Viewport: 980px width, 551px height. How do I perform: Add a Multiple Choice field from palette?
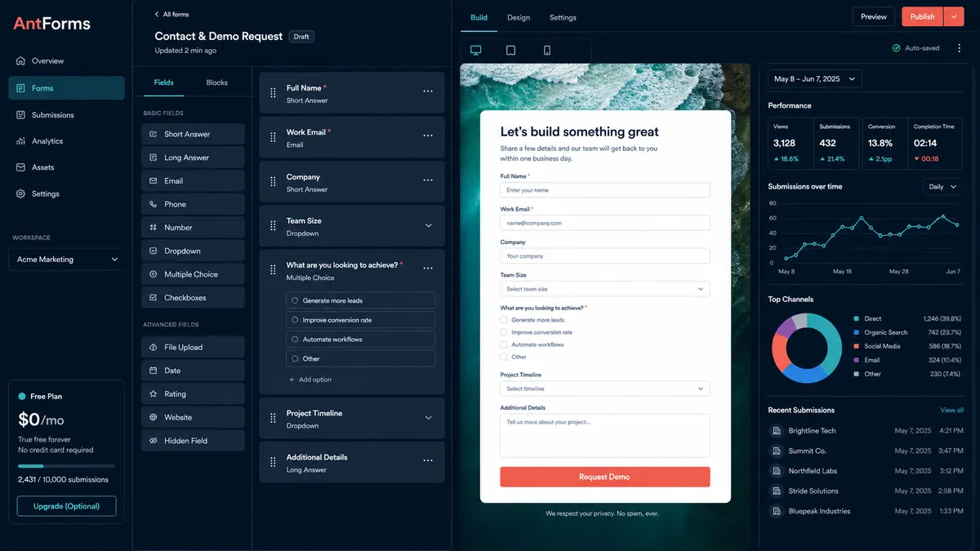[193, 274]
